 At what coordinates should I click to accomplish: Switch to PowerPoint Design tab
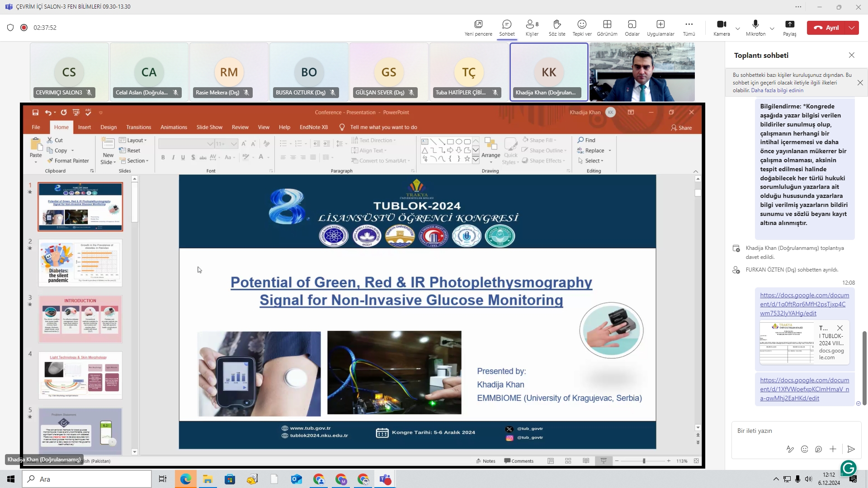click(108, 127)
